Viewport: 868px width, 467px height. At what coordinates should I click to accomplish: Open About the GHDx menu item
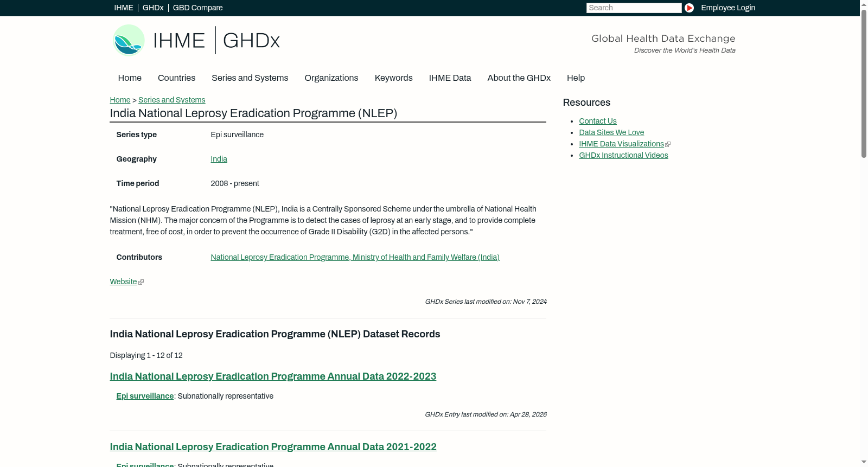519,78
